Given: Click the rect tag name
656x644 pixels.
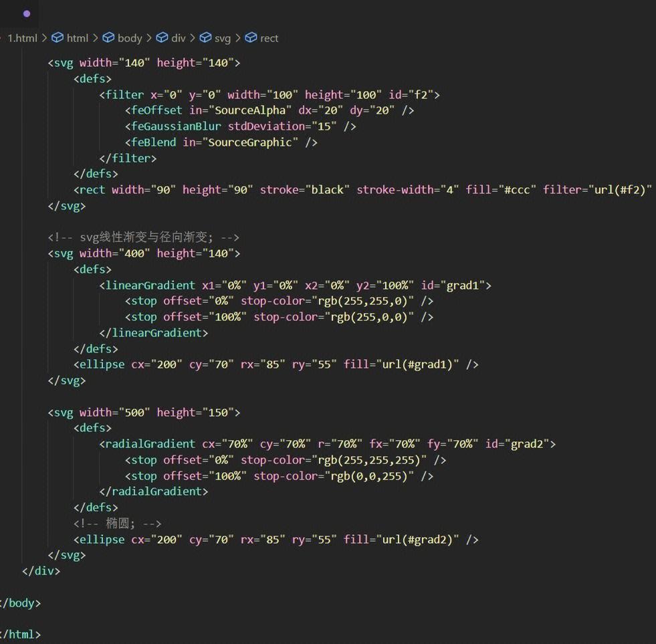Looking at the screenshot, I should click(x=92, y=190).
